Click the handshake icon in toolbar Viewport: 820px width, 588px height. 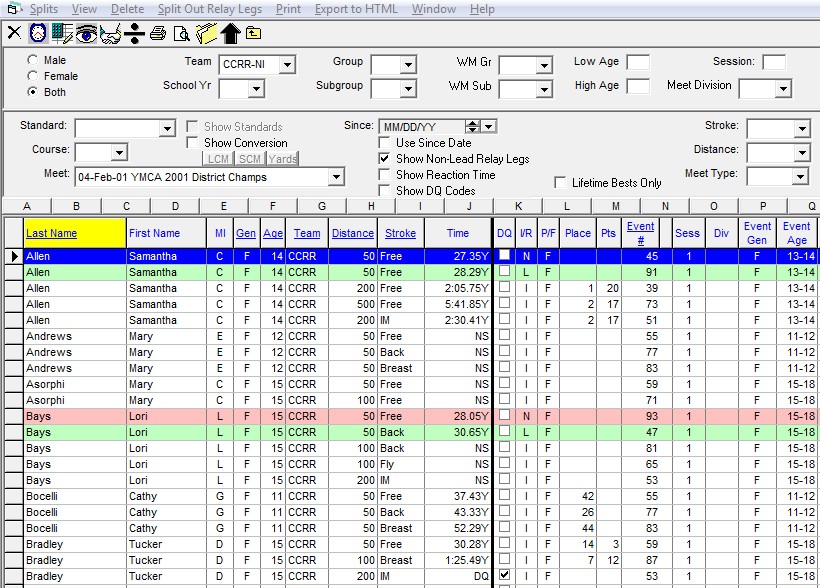[111, 33]
